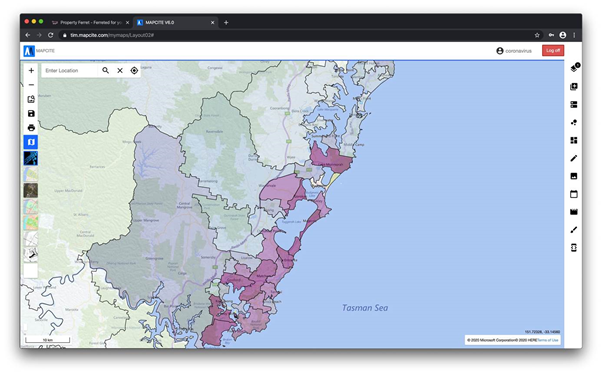Screen dimensions: 602x375
Task: Open the dashboard widgets icon
Action: (574, 140)
